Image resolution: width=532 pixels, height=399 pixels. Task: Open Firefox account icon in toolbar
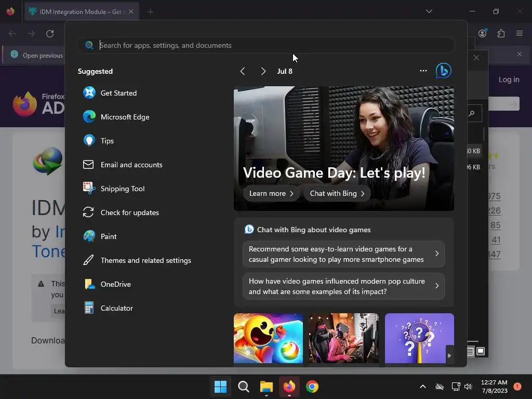pos(483,33)
